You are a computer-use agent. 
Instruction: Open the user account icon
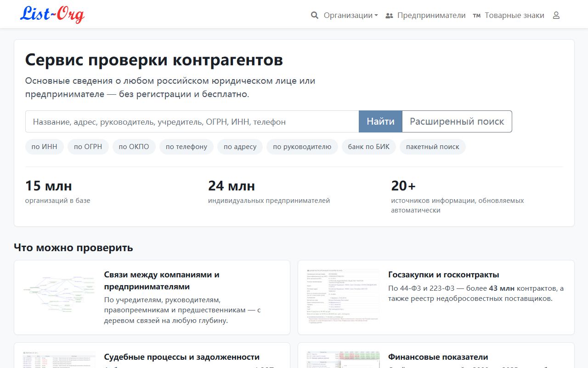click(x=556, y=16)
